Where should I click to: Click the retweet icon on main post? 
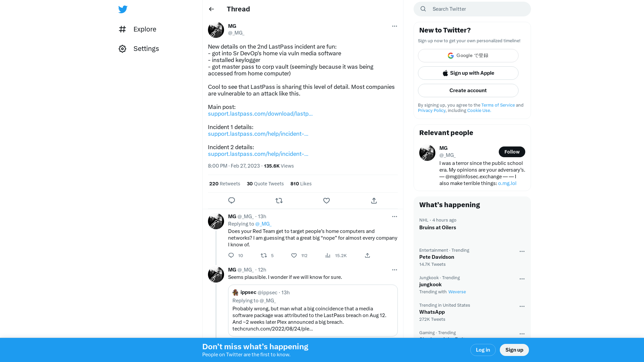[x=279, y=200]
